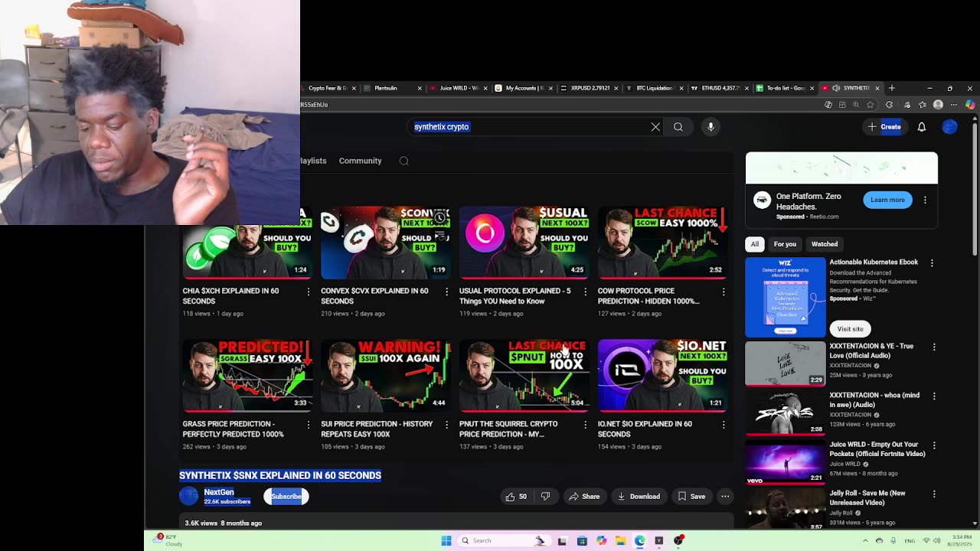Switch to the BTC Liquidation browser tab
Screen dimensions: 980x551
click(655, 88)
